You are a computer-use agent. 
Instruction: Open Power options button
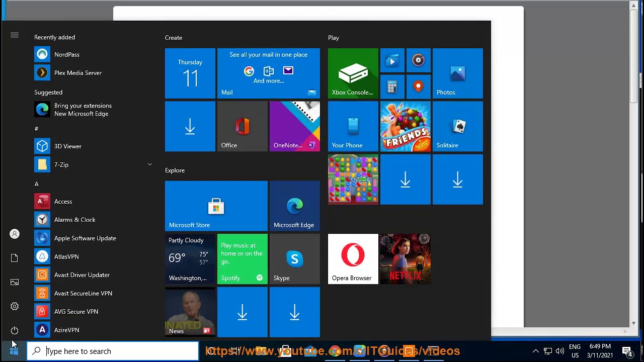[x=15, y=330]
